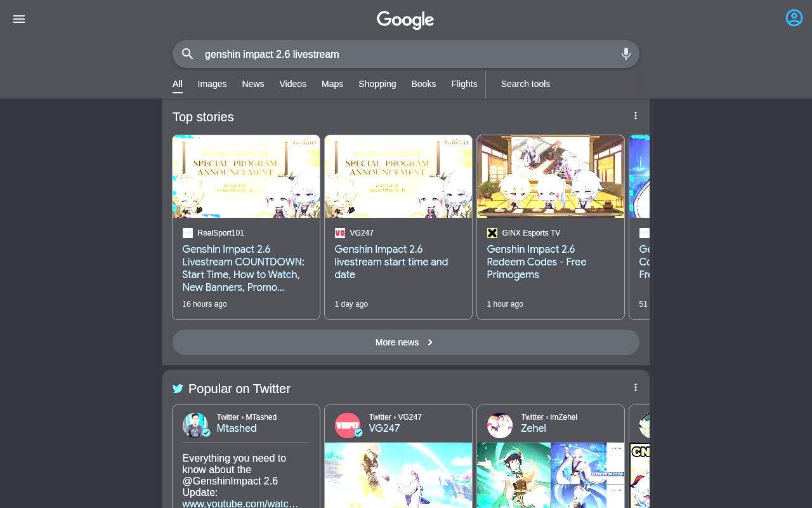The width and height of the screenshot is (812, 508).
Task: Open the hamburger main menu
Action: coord(19,19)
